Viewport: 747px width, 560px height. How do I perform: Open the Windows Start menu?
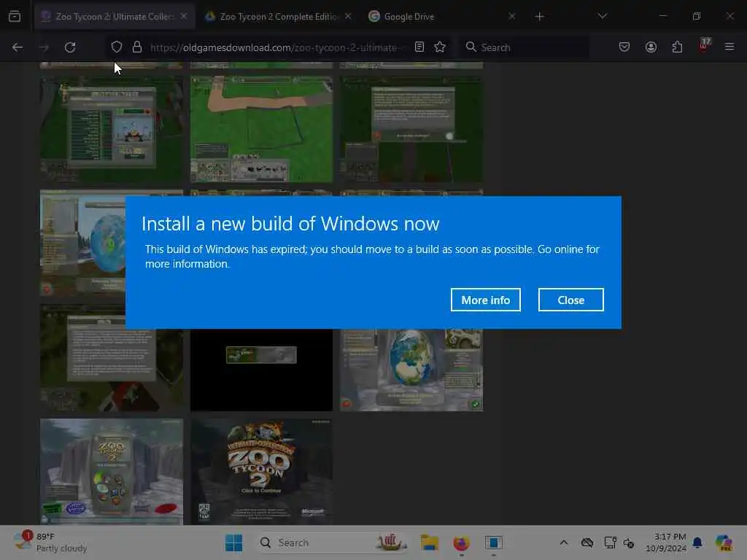click(x=234, y=542)
